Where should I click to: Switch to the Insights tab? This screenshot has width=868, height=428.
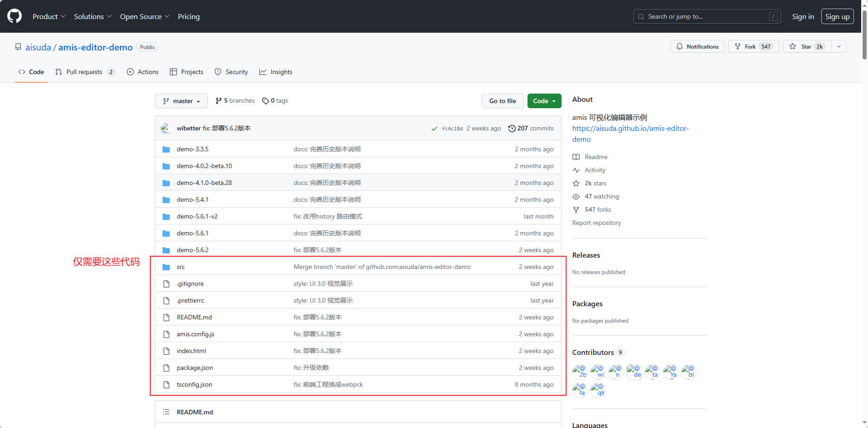coord(276,72)
